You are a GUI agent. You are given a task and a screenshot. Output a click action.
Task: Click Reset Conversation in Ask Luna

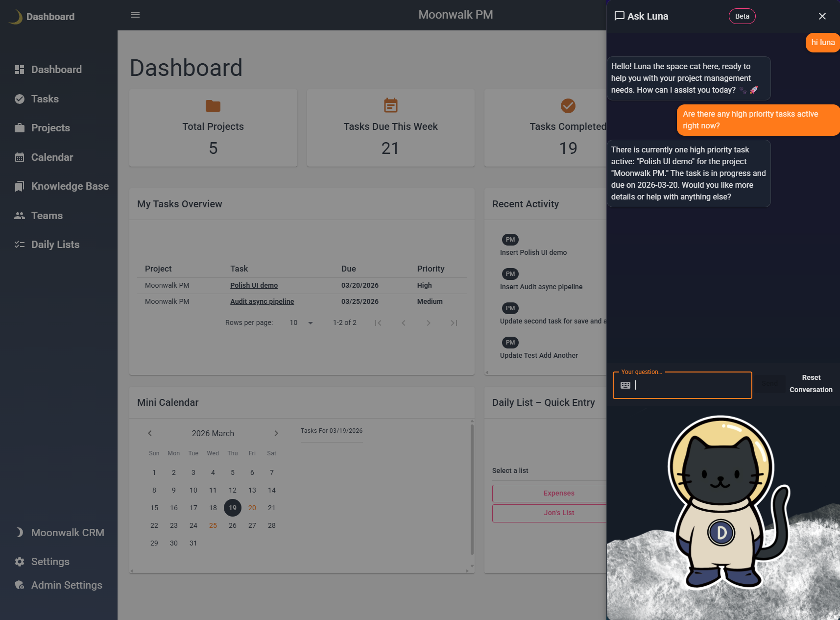point(811,384)
